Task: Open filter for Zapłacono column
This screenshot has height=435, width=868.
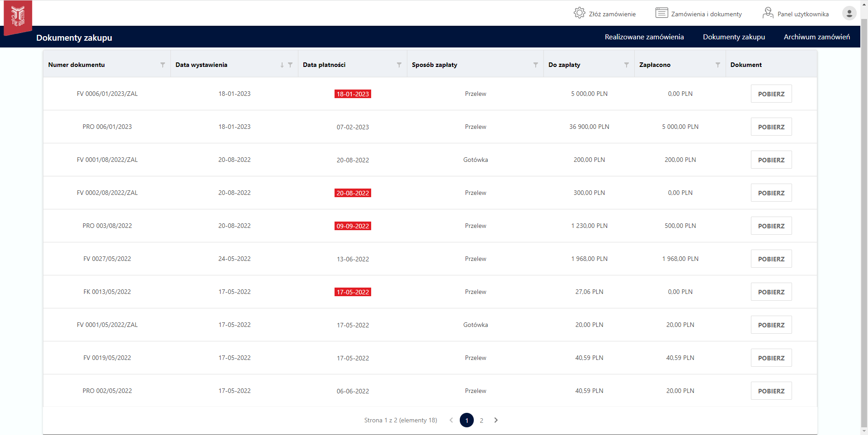Action: click(718, 65)
